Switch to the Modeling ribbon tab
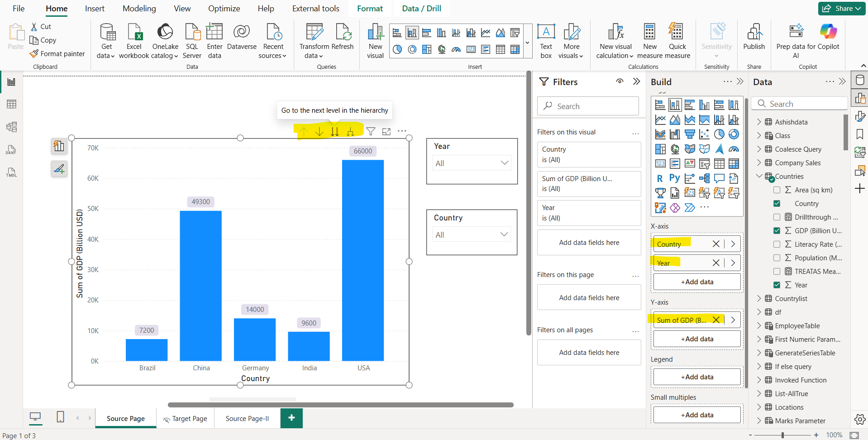 pyautogui.click(x=139, y=8)
